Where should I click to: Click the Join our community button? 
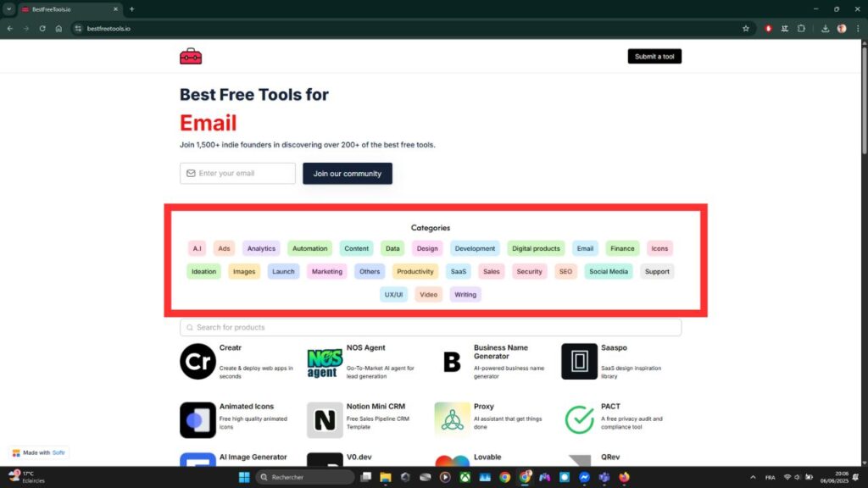click(x=347, y=173)
